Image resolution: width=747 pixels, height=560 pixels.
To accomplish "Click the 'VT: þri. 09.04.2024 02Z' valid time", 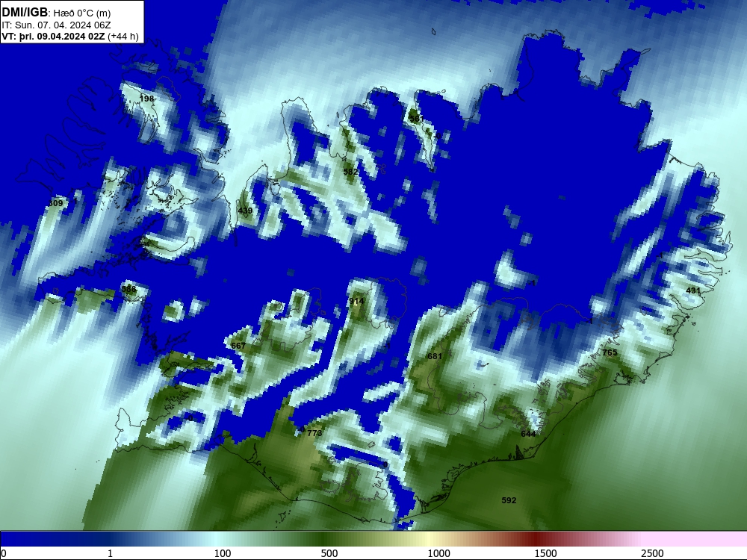I will [54, 37].
